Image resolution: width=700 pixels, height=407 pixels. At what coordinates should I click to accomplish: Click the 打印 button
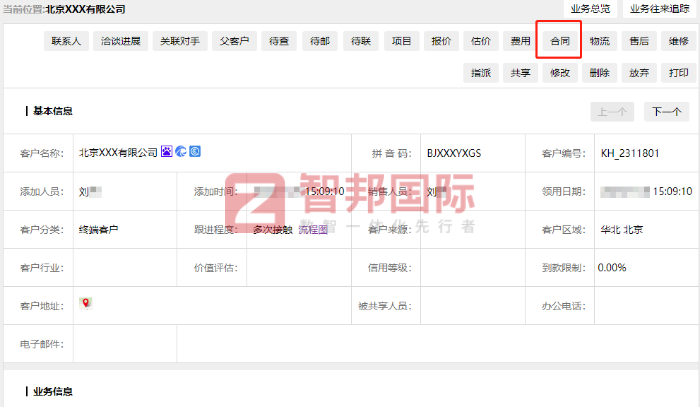[x=679, y=73]
